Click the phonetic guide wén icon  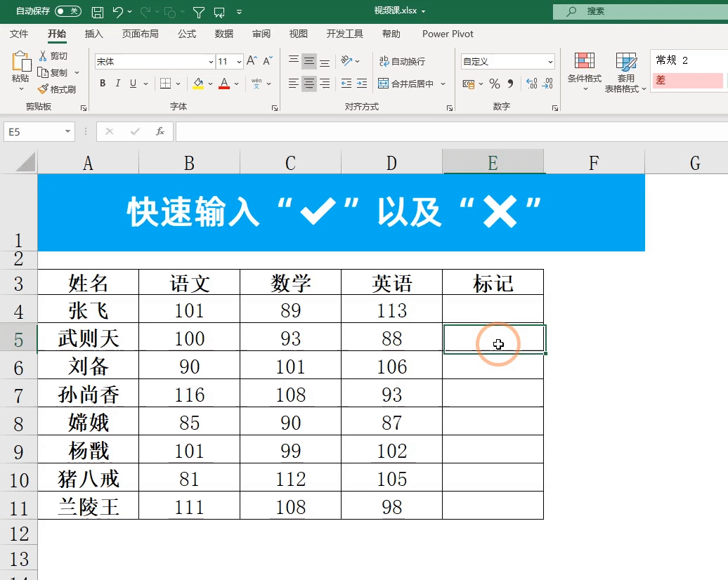[256, 84]
